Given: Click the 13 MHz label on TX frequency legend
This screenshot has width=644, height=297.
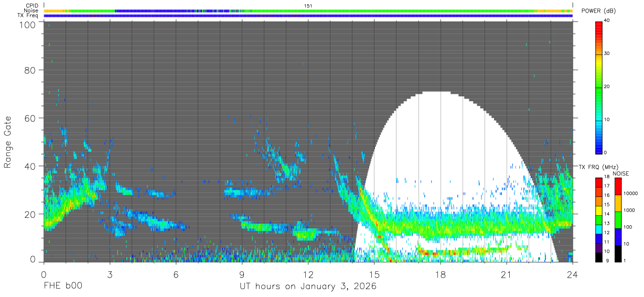Looking at the screenshot, I should [607, 223].
